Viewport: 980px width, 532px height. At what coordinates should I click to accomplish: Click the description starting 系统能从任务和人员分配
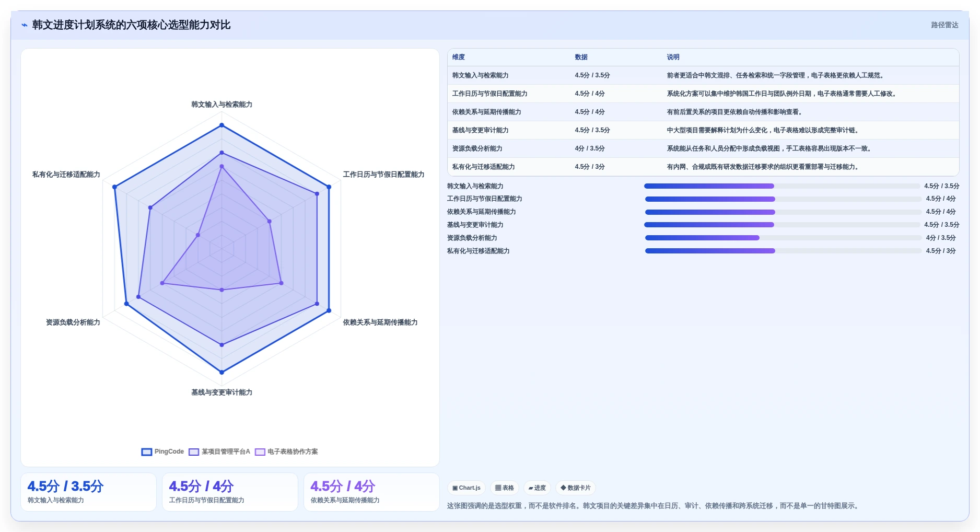pyautogui.click(x=769, y=148)
